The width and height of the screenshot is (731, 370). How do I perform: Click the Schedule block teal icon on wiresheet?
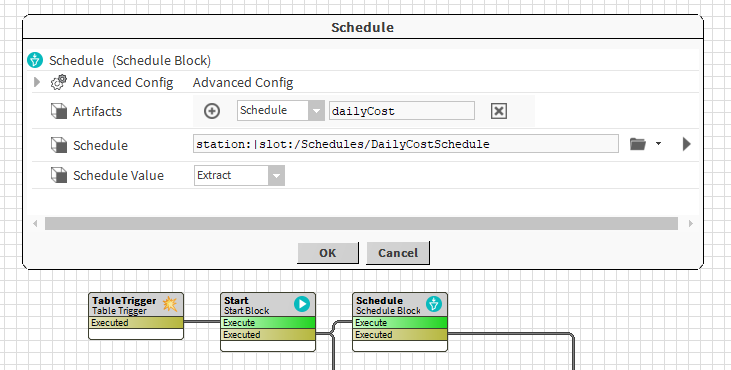(434, 304)
